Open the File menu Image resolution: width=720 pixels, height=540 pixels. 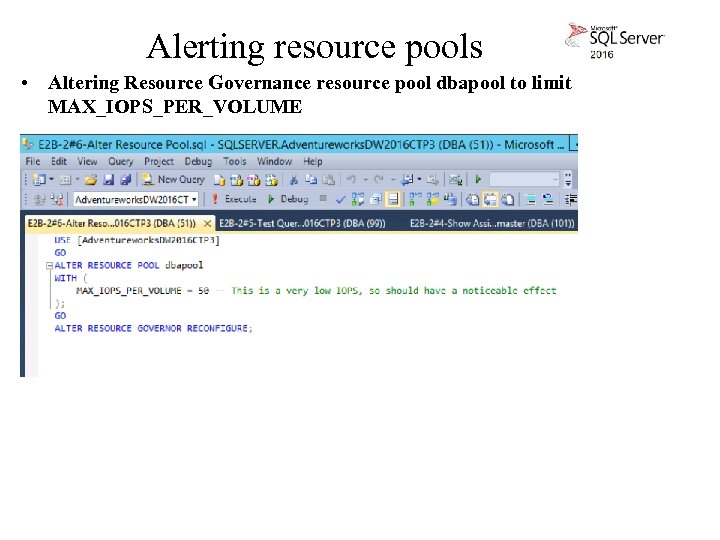coord(33,162)
